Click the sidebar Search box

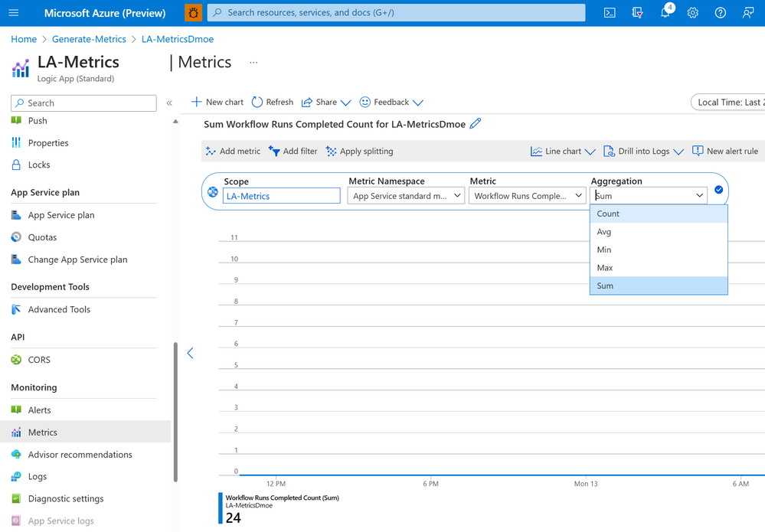pyautogui.click(x=84, y=103)
